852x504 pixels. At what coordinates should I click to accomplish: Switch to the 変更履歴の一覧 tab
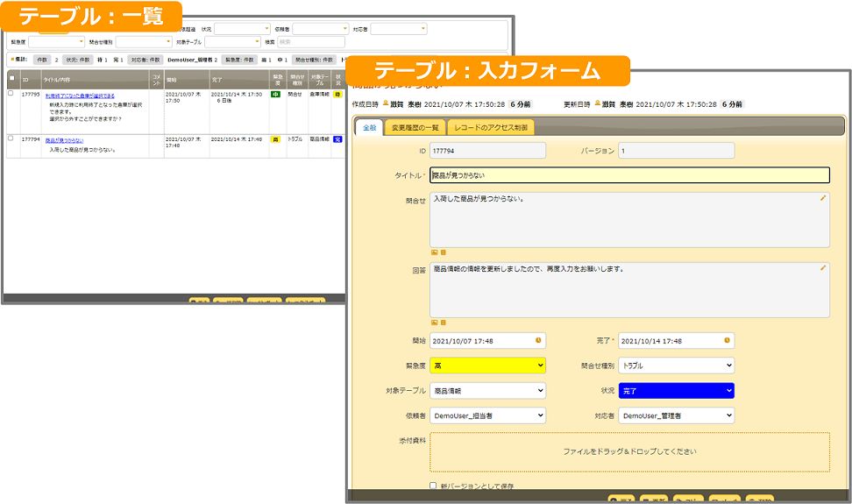coord(415,128)
